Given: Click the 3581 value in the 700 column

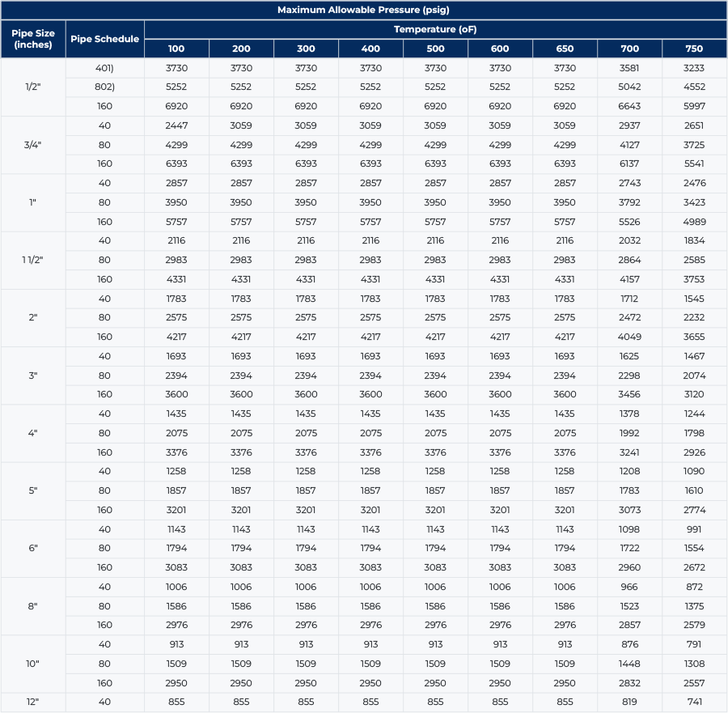Looking at the screenshot, I should 629,68.
